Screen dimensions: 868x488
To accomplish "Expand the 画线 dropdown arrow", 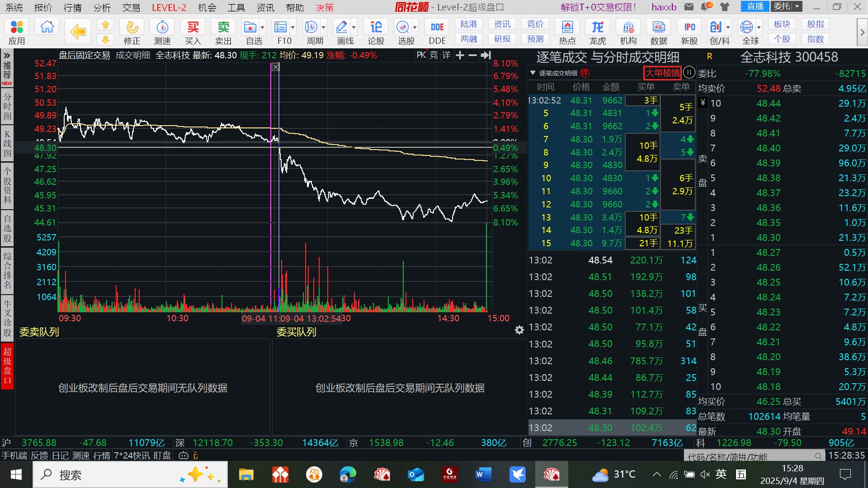I will tap(354, 28).
